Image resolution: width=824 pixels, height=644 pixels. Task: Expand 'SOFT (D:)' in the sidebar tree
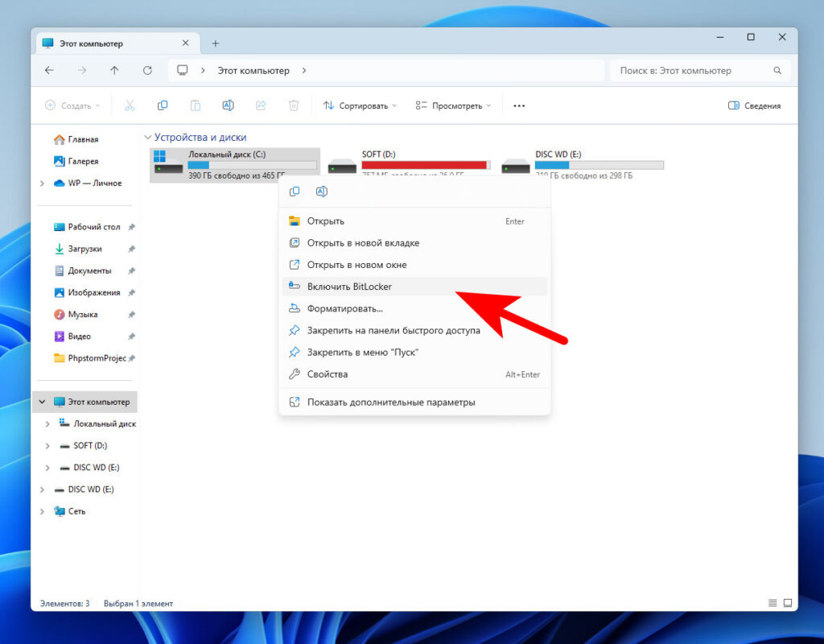click(x=47, y=446)
